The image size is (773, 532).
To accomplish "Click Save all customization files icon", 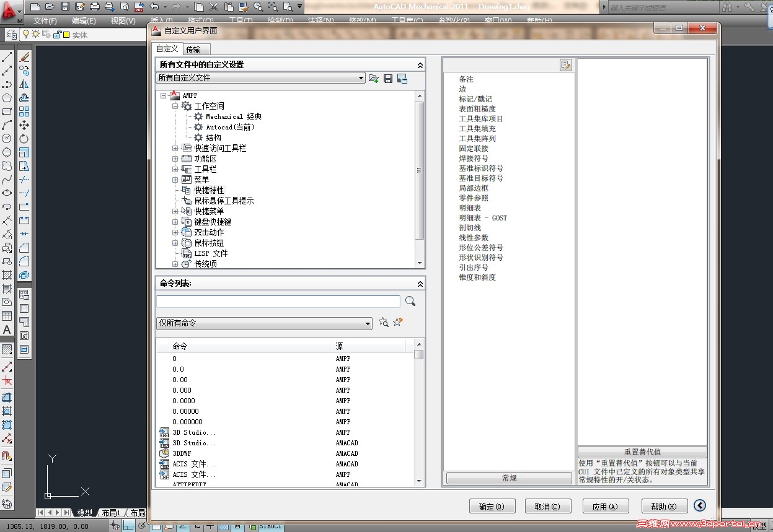I will 388,78.
